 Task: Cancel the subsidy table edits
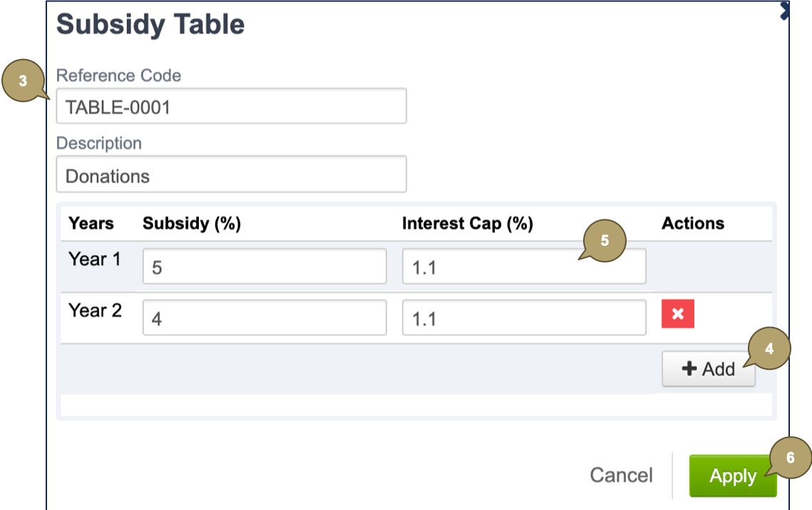pyautogui.click(x=621, y=475)
